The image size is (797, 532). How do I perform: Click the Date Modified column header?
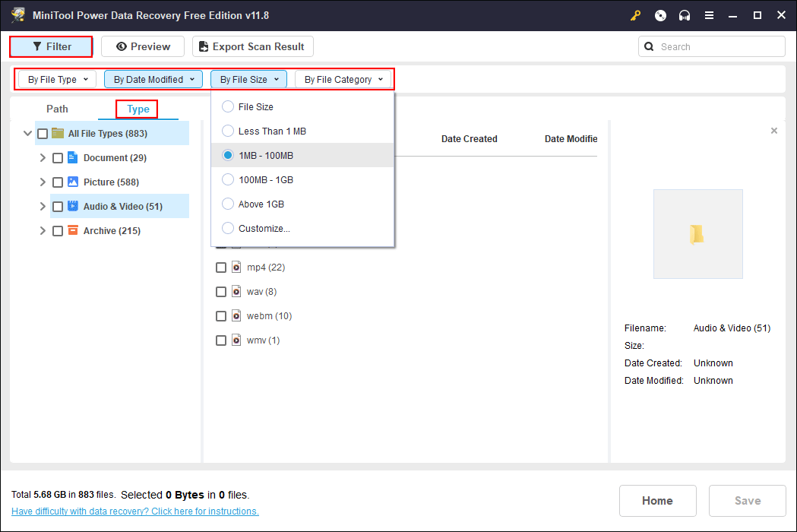pos(571,139)
